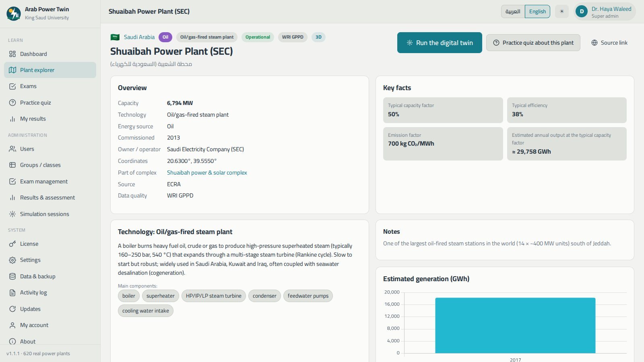Navigate to My results
Image resolution: width=644 pixels, height=362 pixels.
click(x=50, y=119)
